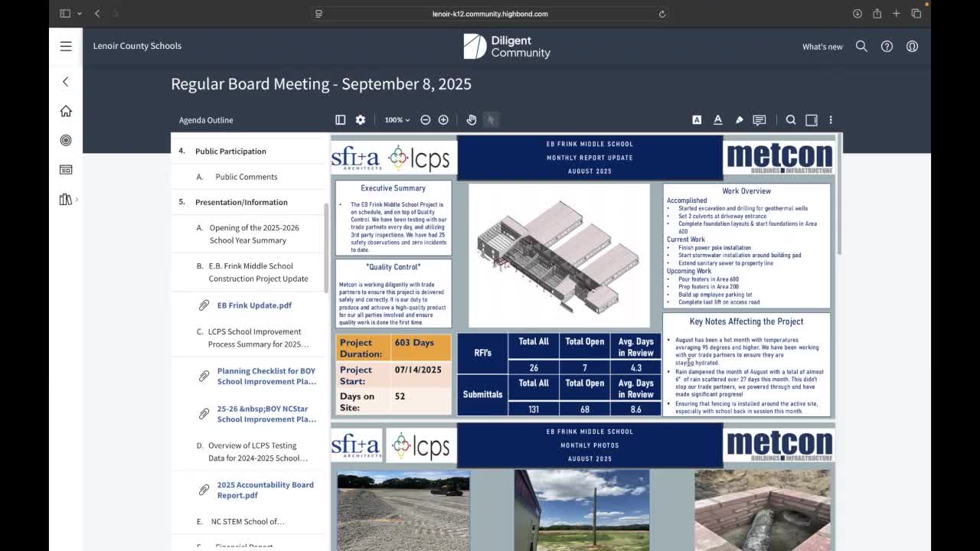Click the zoom in plus button
This screenshot has width=980, height=551.
pyautogui.click(x=443, y=120)
